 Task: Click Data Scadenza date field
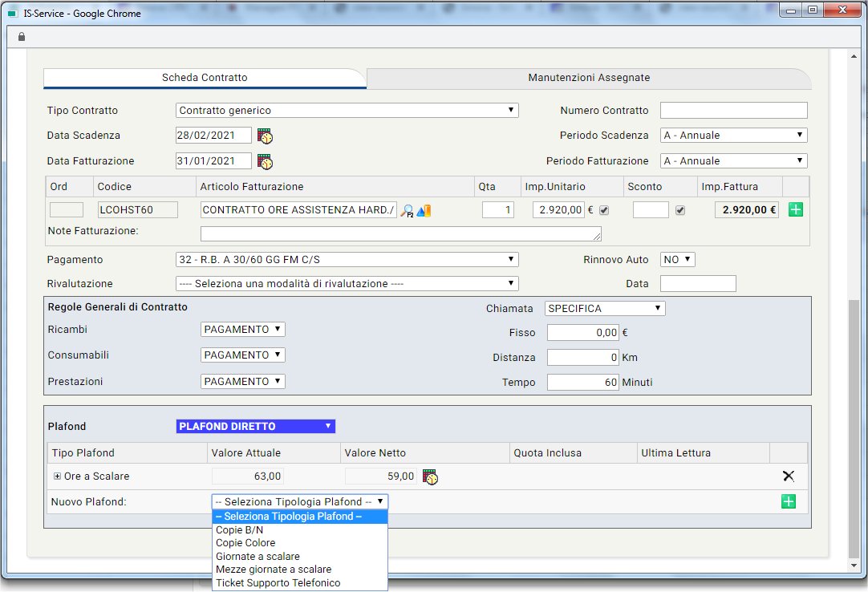coord(213,135)
